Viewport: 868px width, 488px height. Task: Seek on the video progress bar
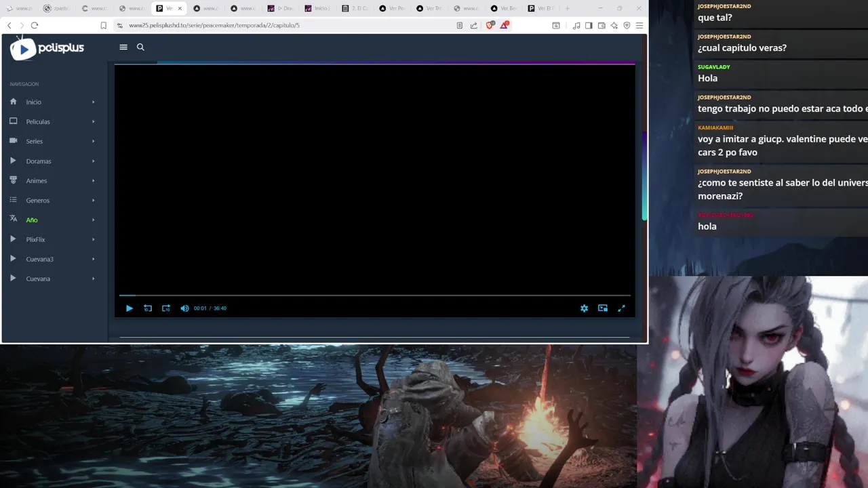click(375, 296)
